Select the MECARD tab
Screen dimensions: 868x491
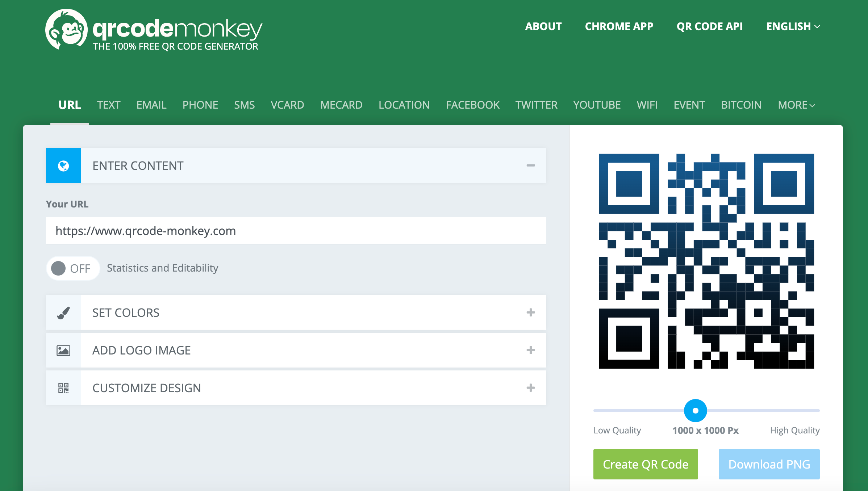341,105
